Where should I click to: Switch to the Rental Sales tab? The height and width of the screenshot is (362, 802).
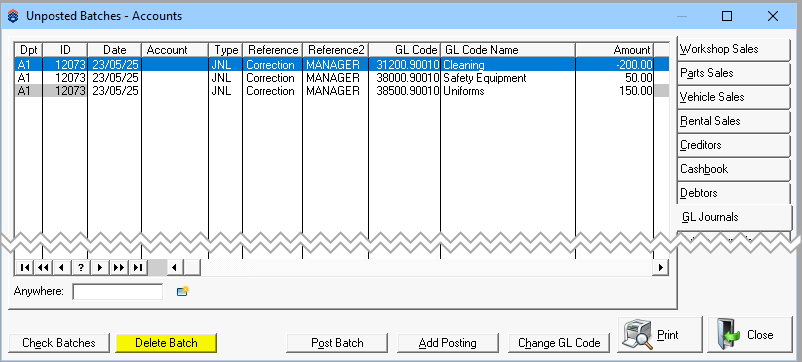click(x=733, y=121)
